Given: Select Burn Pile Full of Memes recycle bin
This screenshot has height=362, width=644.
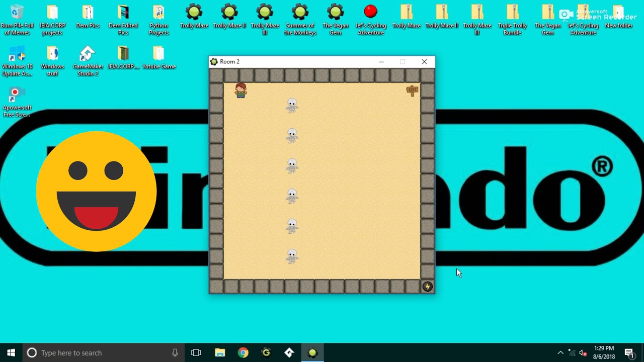Looking at the screenshot, I should 17,20.
